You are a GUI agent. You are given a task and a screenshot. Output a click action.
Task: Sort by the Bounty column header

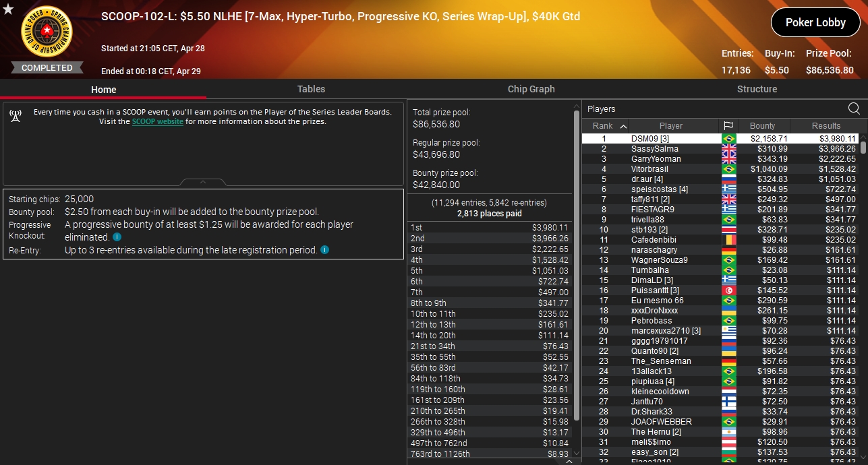click(x=762, y=126)
